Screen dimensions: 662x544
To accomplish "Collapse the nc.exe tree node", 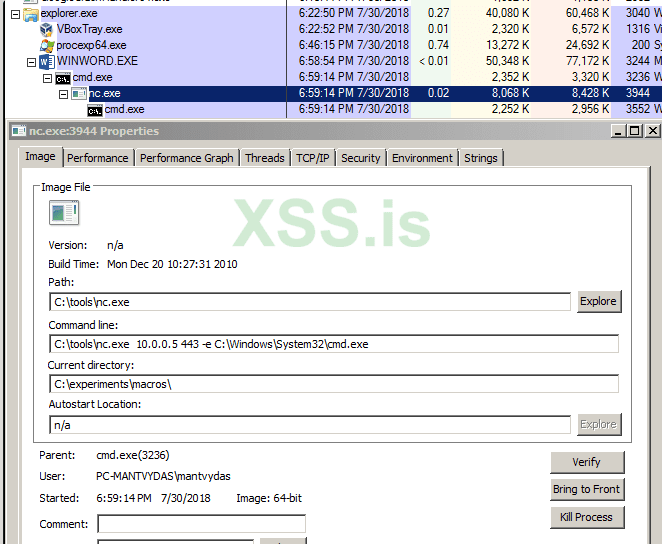I will pos(63,95).
